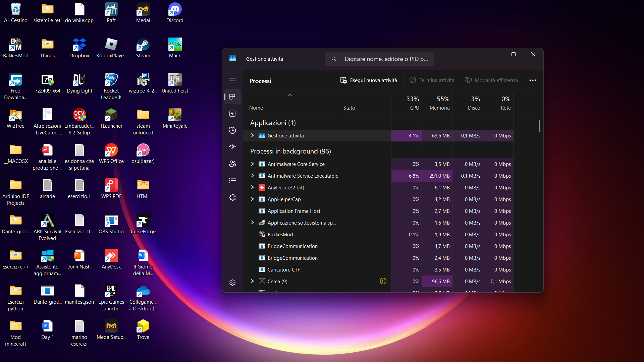644x362 pixels.
Task: Open Users sidebar icon
Action: [x=232, y=164]
